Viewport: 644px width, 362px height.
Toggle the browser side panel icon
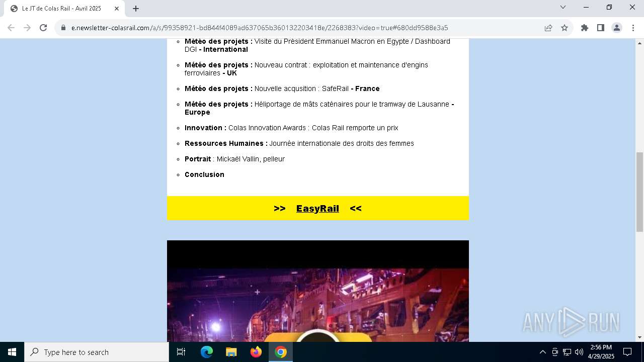coord(601,28)
